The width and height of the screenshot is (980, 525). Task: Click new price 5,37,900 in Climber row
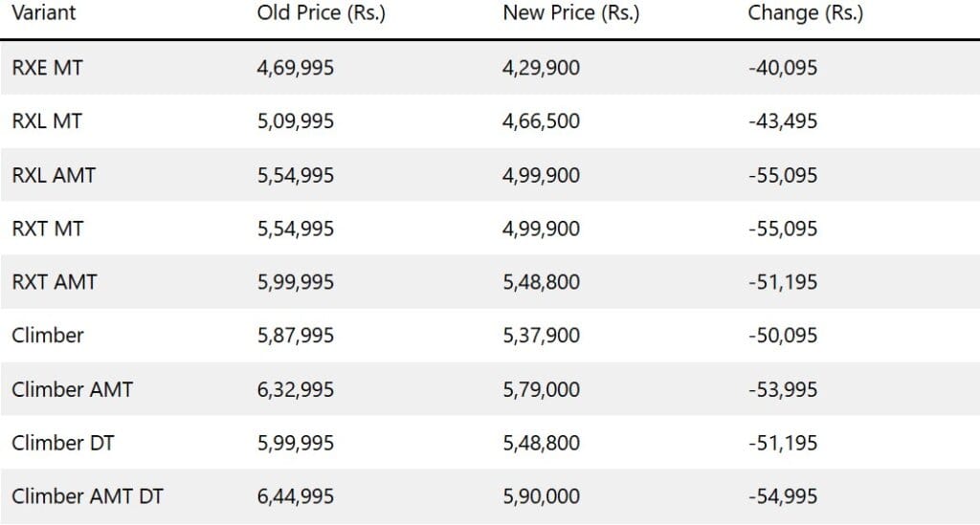542,336
